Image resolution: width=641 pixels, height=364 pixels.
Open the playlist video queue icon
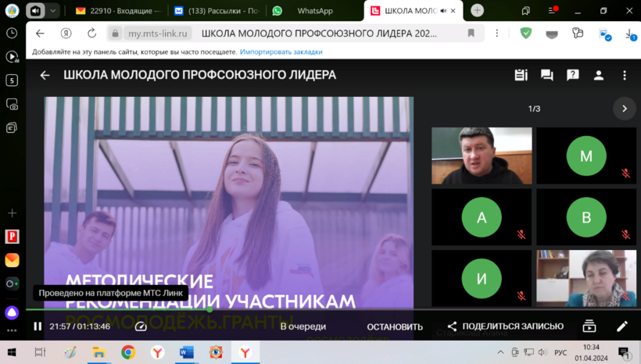[x=589, y=326]
